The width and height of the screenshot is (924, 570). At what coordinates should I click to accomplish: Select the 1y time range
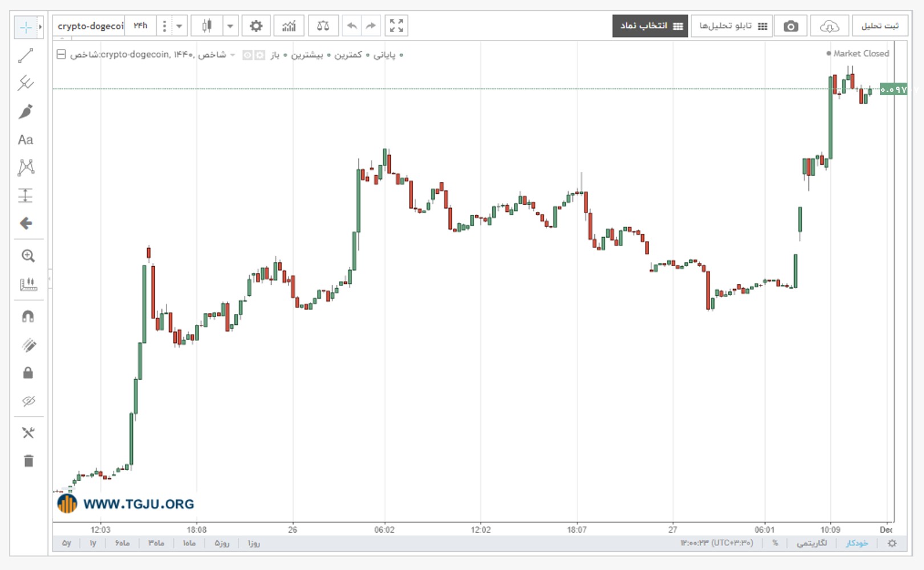pyautogui.click(x=93, y=543)
